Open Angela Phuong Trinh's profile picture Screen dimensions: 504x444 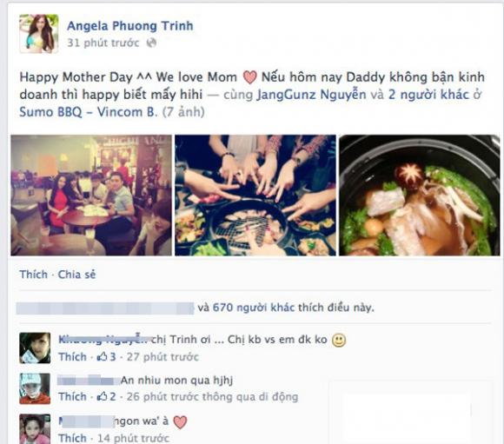39,34
